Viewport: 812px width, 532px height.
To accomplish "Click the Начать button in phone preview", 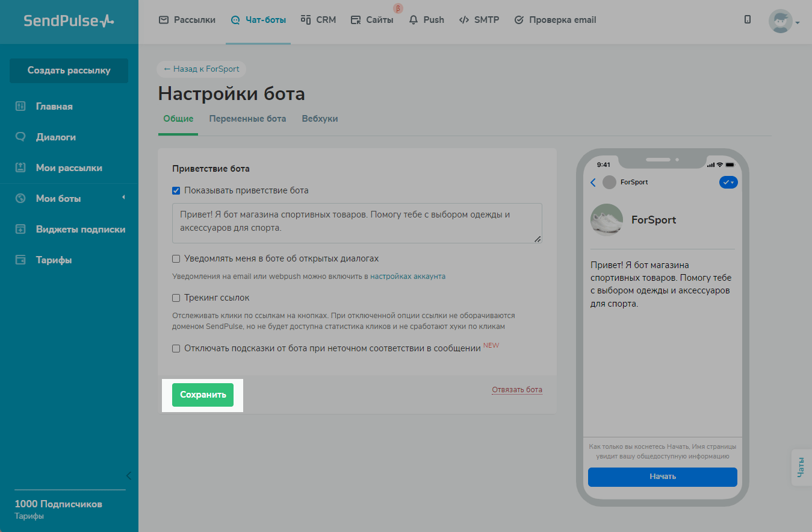I will click(663, 477).
